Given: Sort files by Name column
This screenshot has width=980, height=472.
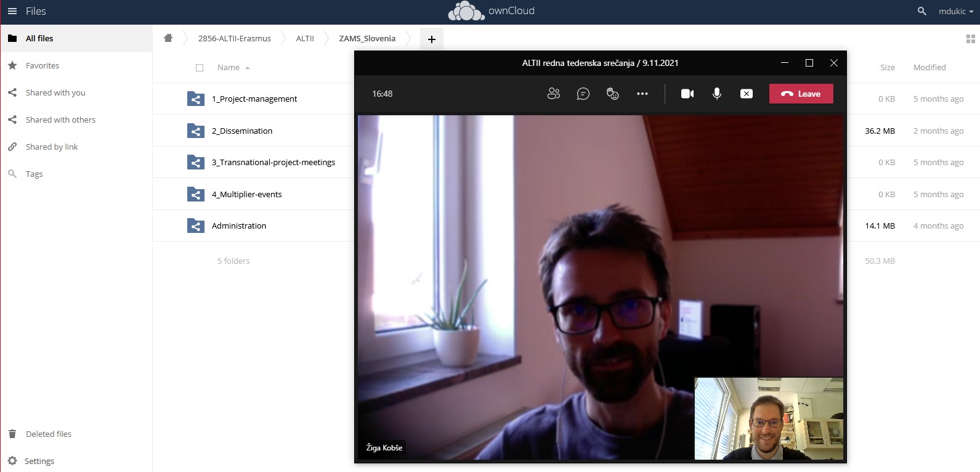Looking at the screenshot, I should coord(229,68).
